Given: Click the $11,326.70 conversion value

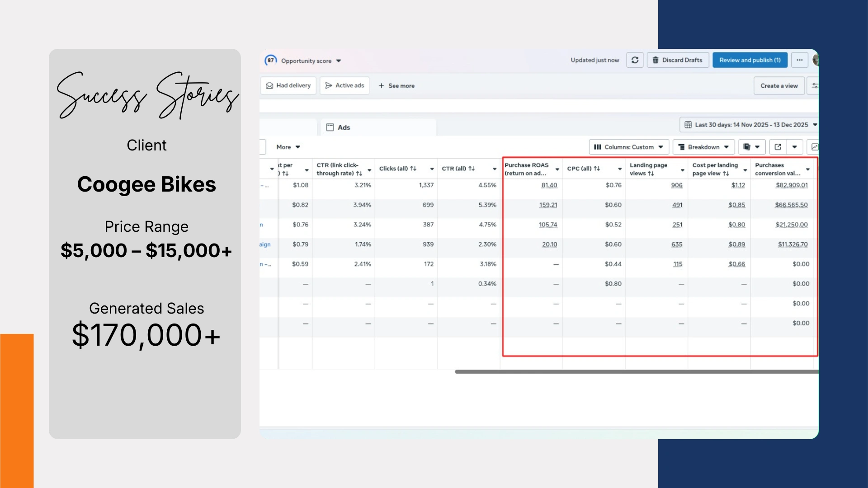Looking at the screenshot, I should pos(793,245).
